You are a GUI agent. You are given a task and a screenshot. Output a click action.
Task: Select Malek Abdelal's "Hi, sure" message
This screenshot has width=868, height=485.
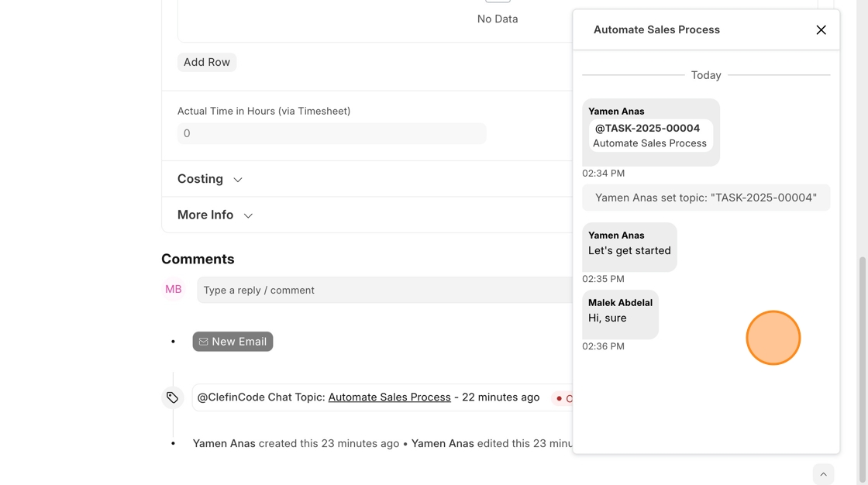coord(608,318)
